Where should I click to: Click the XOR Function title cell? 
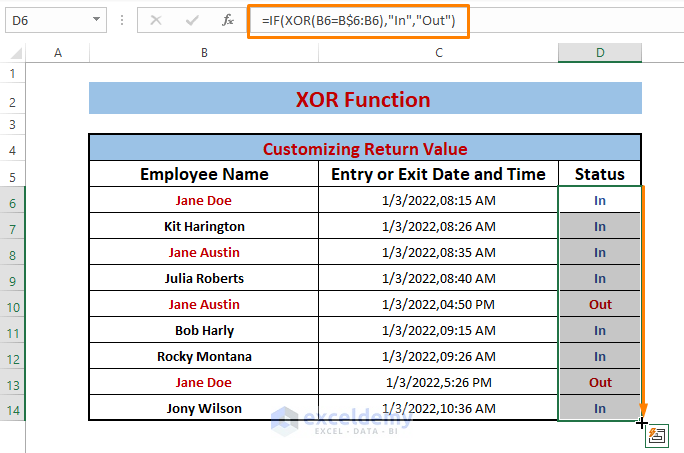(365, 99)
